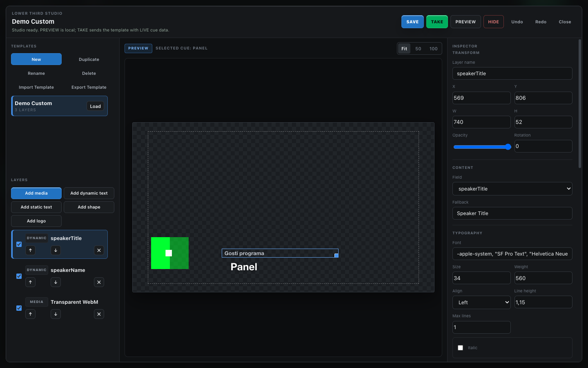The image size is (588, 368).
Task: Select the green media element on canvas
Action: tap(170, 253)
